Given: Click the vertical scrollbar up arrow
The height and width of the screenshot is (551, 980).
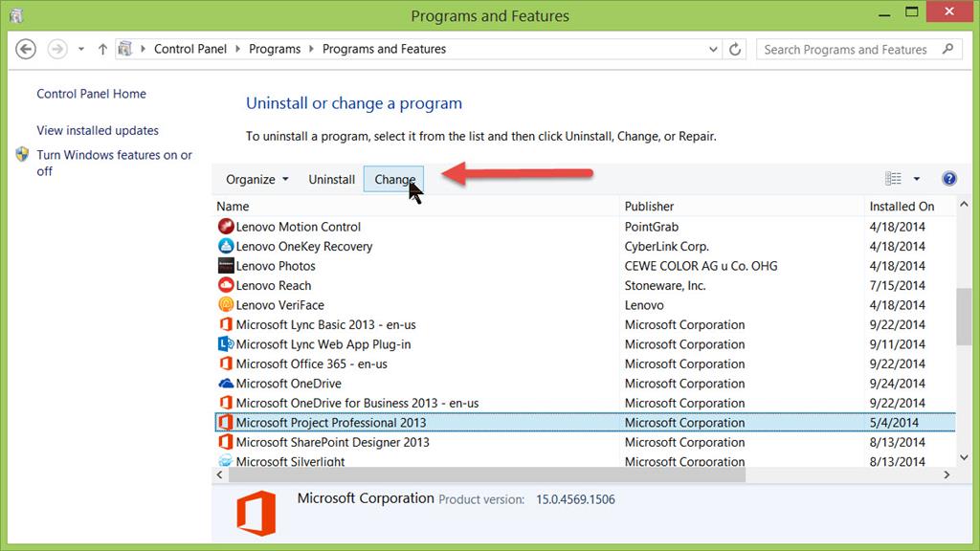Looking at the screenshot, I should (964, 205).
